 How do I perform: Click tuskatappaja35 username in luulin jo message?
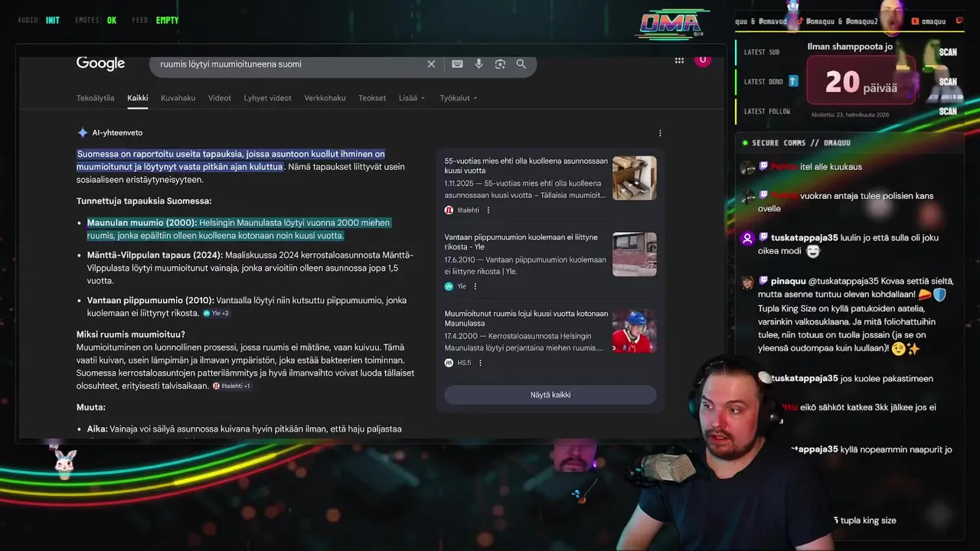click(804, 238)
